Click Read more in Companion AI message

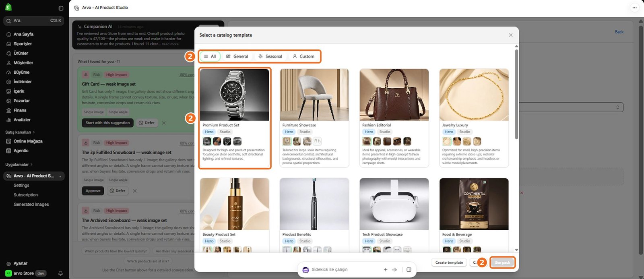[x=170, y=44]
